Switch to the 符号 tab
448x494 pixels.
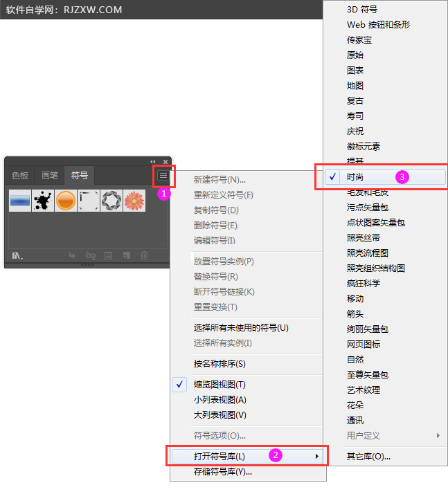(80, 175)
